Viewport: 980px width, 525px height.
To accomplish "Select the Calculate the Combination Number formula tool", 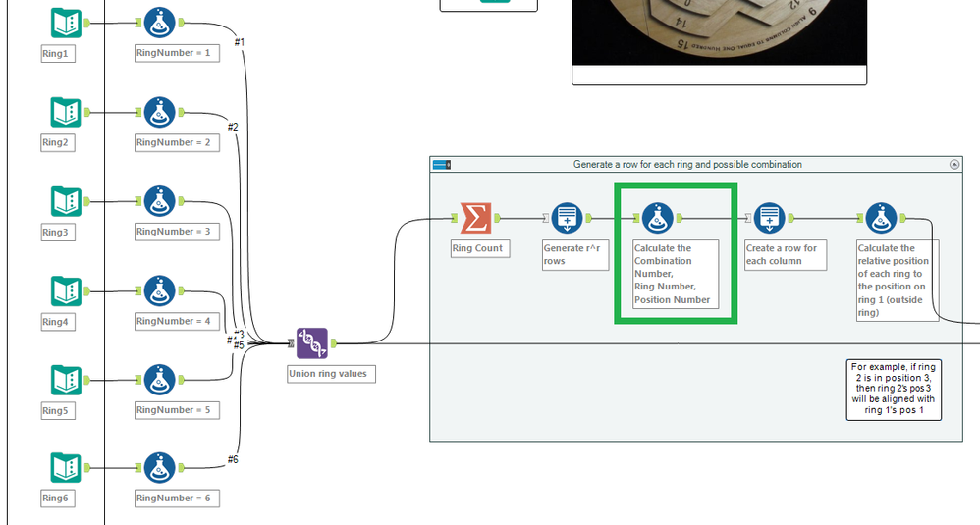I will click(x=658, y=218).
